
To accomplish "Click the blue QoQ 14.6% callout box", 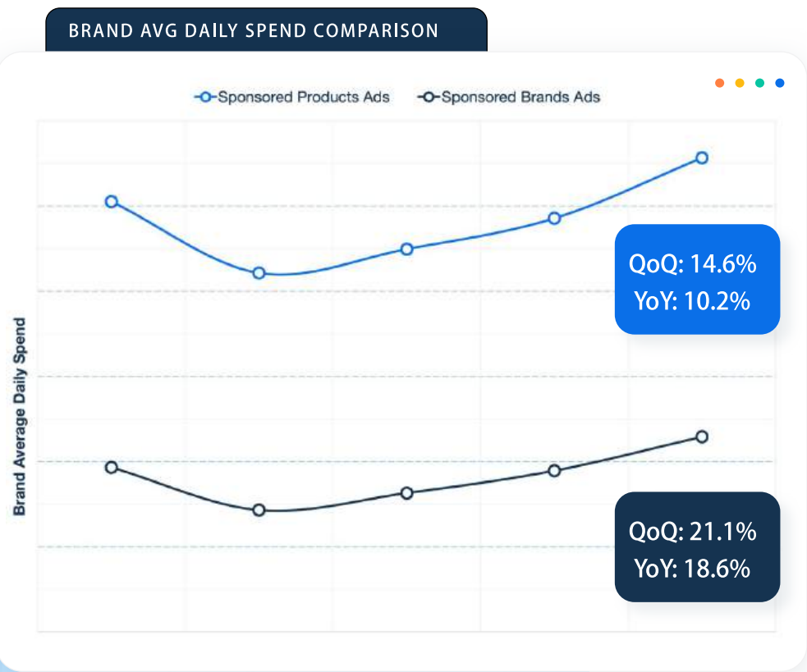I will [x=697, y=279].
